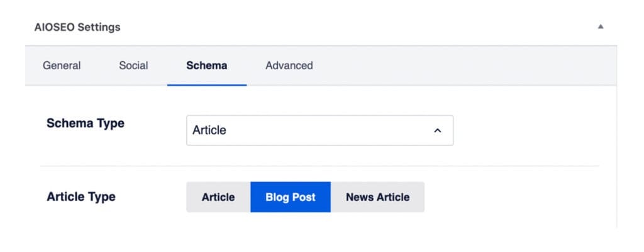Select the Schema tab
Screen dimensions: 644x252
point(206,65)
